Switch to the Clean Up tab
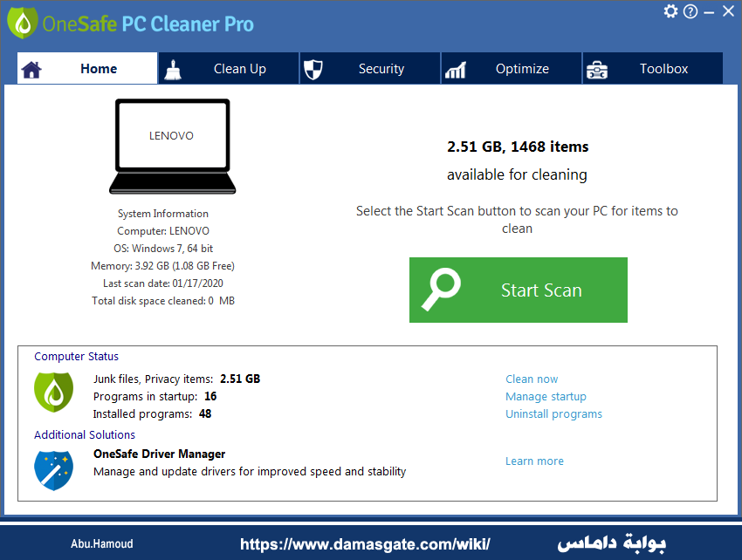Screen dimensions: 742x560 (229, 69)
